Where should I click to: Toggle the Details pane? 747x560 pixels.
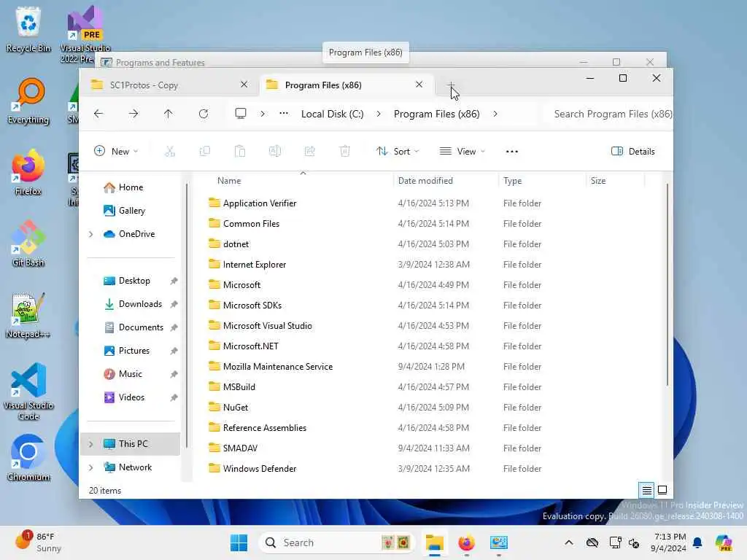pyautogui.click(x=632, y=152)
